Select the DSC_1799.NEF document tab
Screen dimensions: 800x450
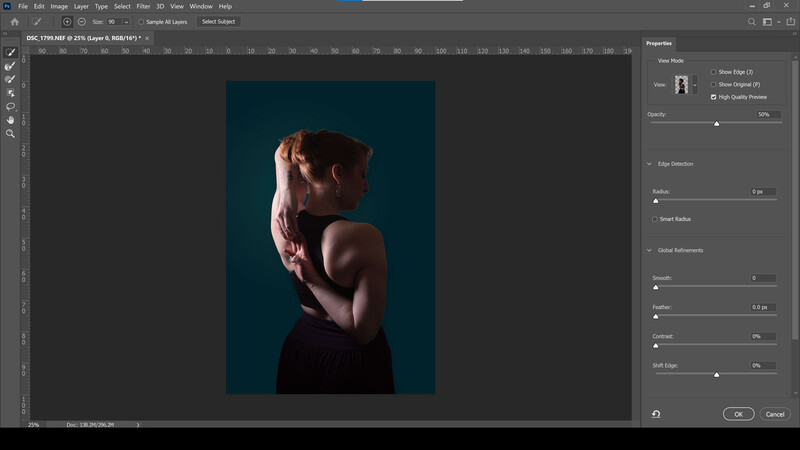84,38
